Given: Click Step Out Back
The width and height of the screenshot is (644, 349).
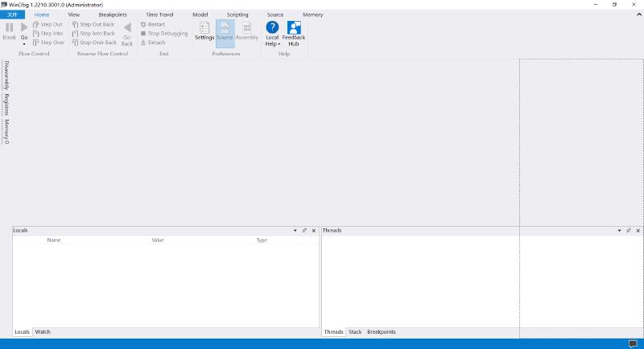Looking at the screenshot, I should pos(93,24).
